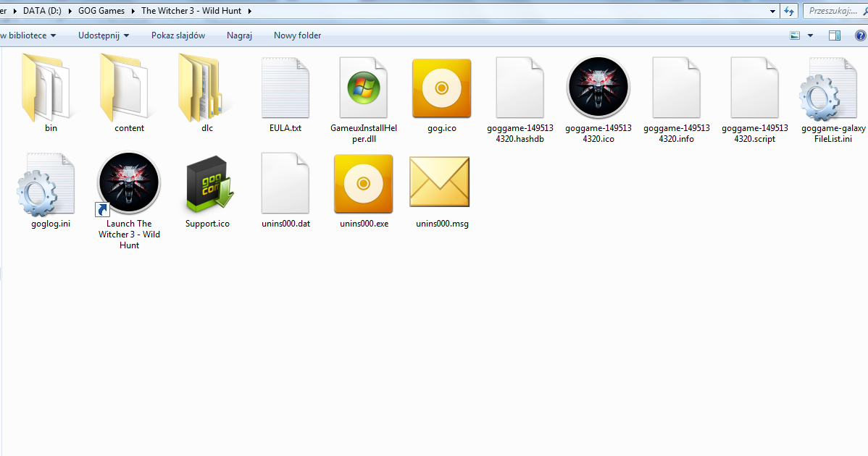
Task: Open the Udostępnij dropdown menu
Action: (104, 35)
